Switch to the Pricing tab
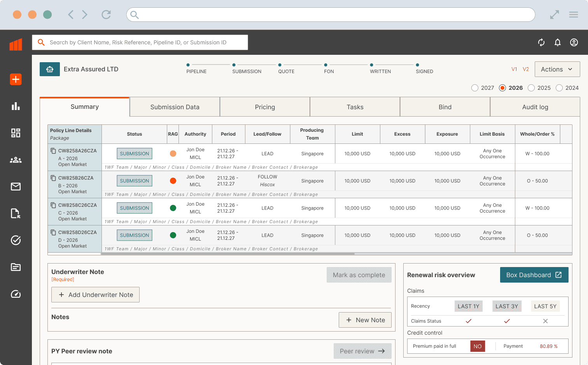Viewport: 588px width, 365px height. (x=265, y=107)
